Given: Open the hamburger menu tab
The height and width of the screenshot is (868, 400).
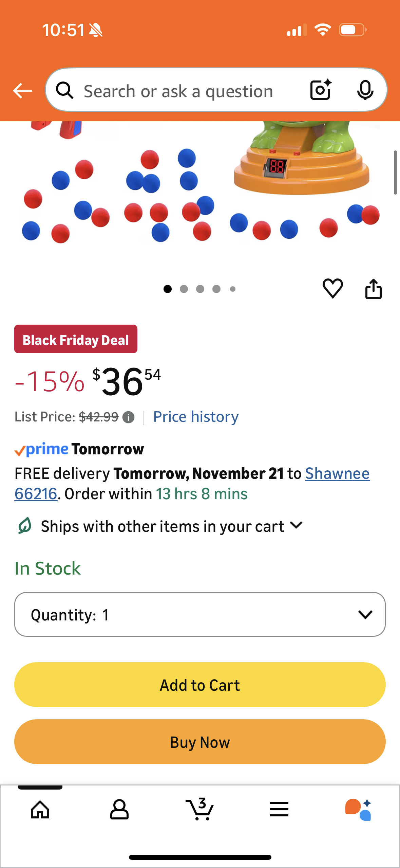Looking at the screenshot, I should 279,810.
